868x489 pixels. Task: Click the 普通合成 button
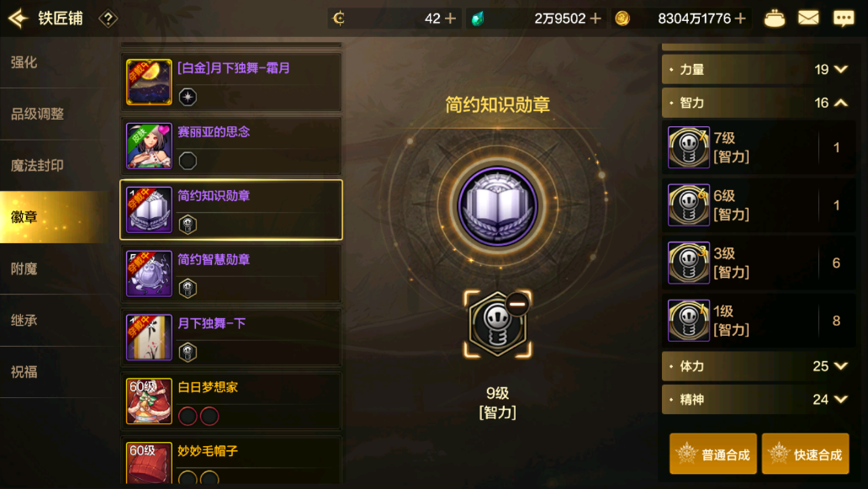coord(713,454)
